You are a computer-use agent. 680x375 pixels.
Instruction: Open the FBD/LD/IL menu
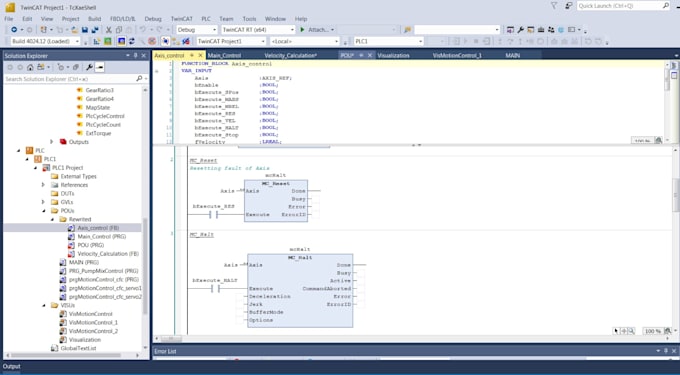(x=123, y=19)
